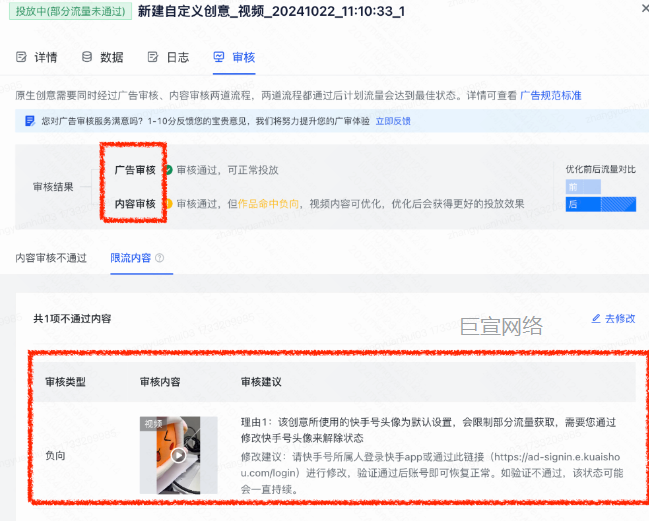649x521 pixels.
Task: Play the video thumbnail in 审核内容
Action: coord(178,455)
